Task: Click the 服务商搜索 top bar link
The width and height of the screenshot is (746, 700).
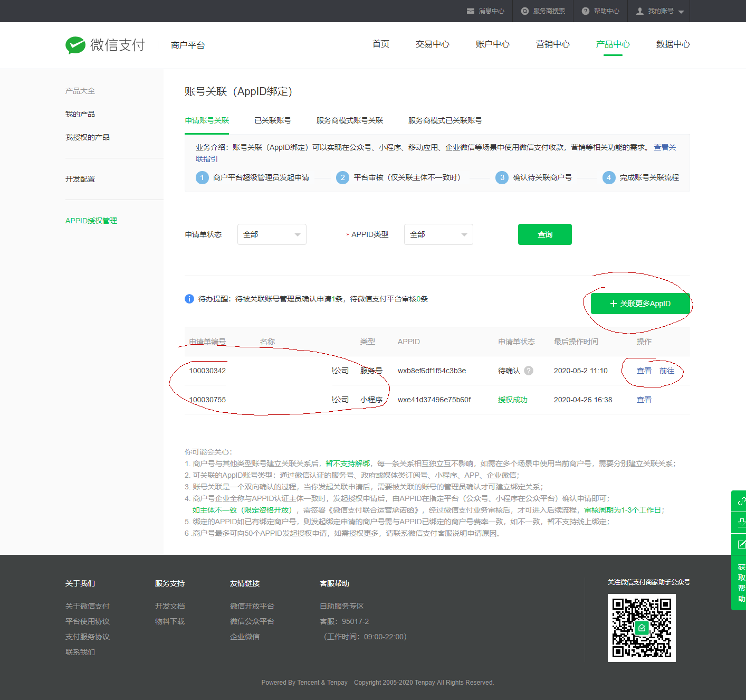Action: (x=549, y=11)
